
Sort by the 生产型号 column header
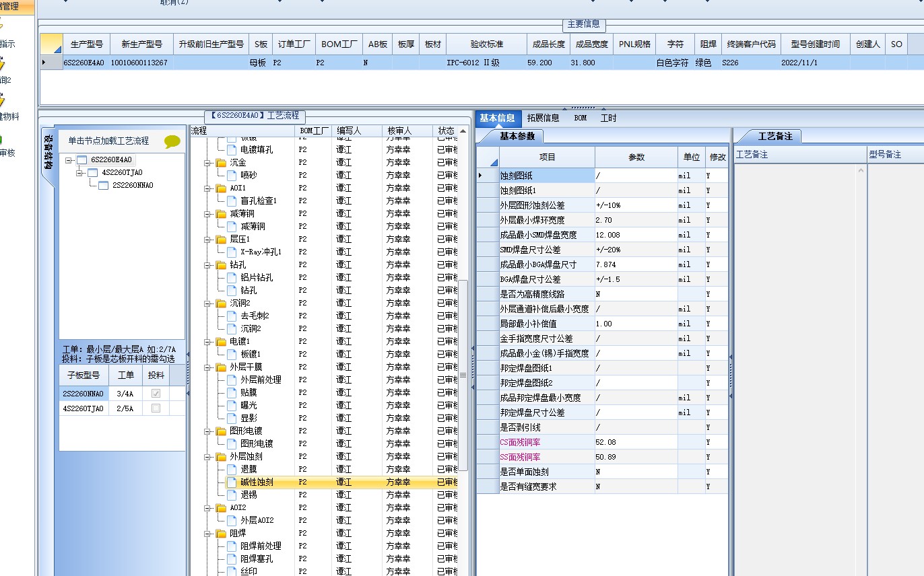coord(87,44)
